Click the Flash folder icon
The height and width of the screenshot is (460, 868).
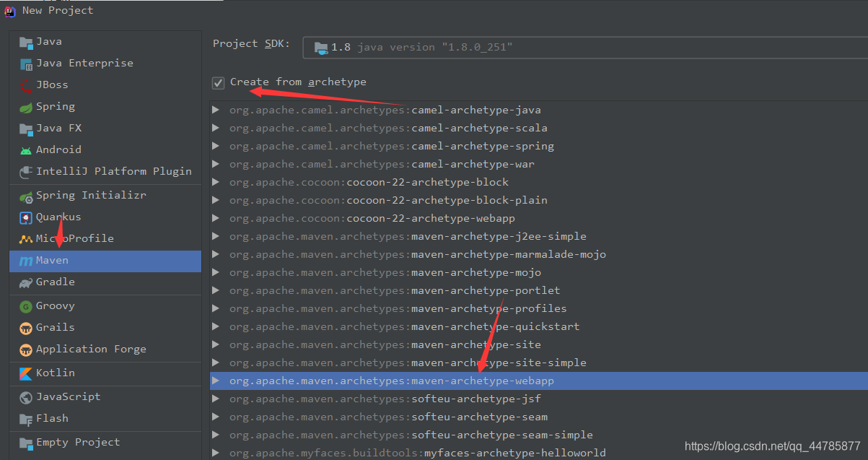[26, 419]
